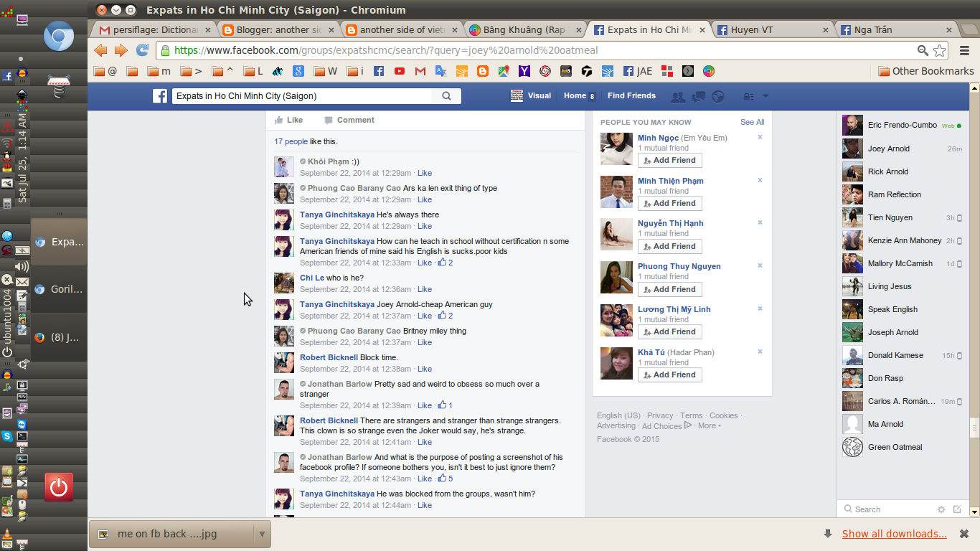Switch to persiflage Dictionary Gmail tab

tap(154, 30)
